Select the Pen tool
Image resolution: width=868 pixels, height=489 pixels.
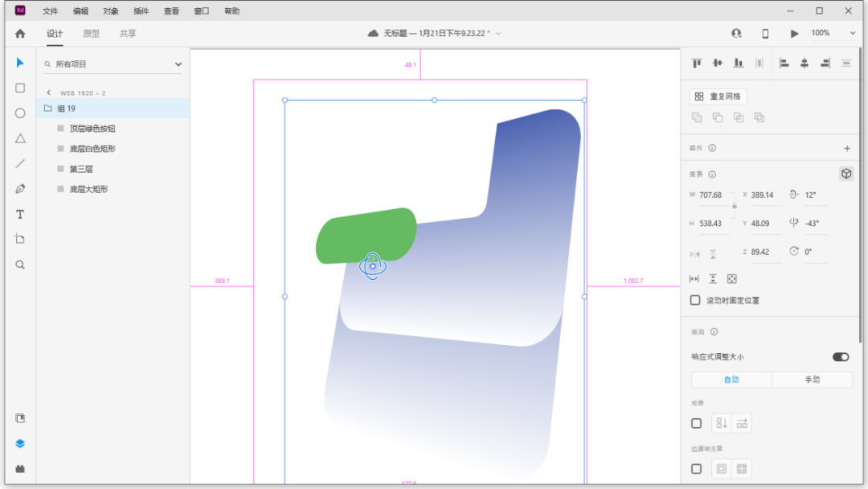pos(20,189)
